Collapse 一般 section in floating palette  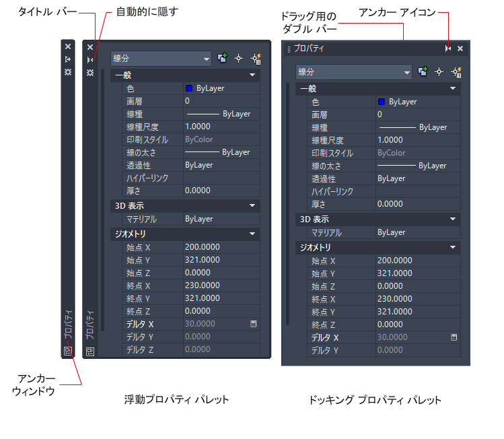(252, 75)
